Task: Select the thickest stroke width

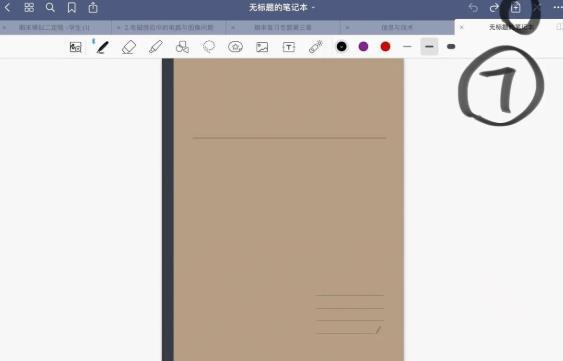Action: click(x=451, y=46)
